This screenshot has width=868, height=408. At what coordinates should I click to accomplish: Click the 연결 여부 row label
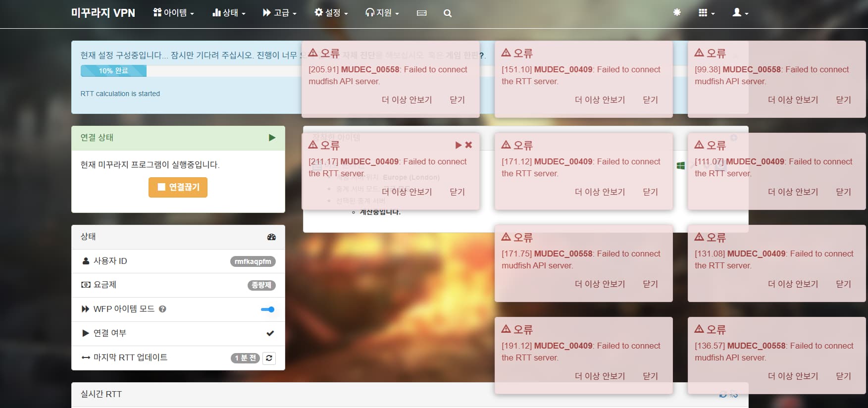(110, 333)
